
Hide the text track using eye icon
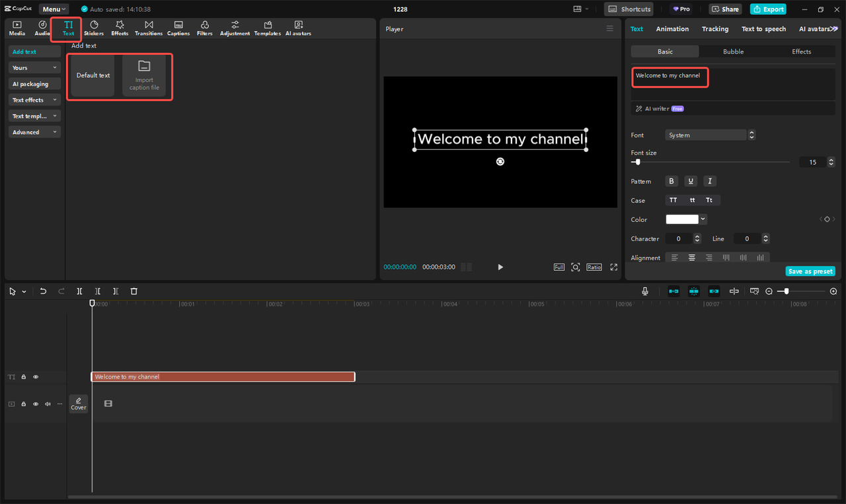pos(36,377)
